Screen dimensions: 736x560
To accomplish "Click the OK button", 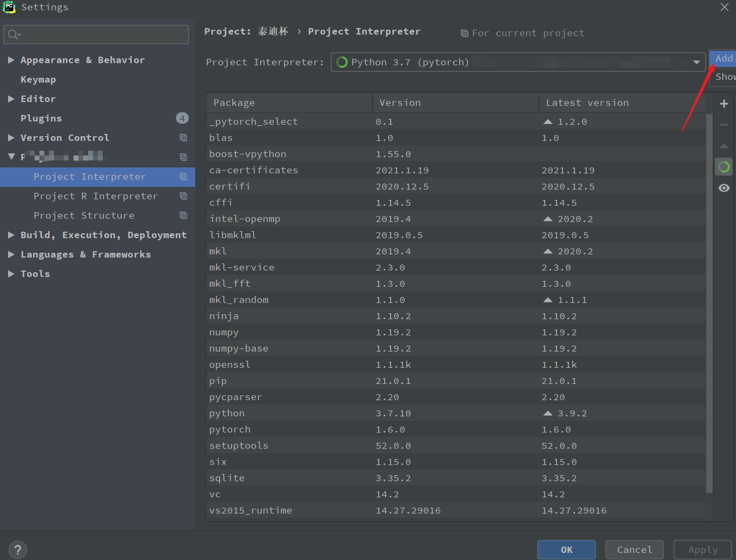I will point(566,550).
